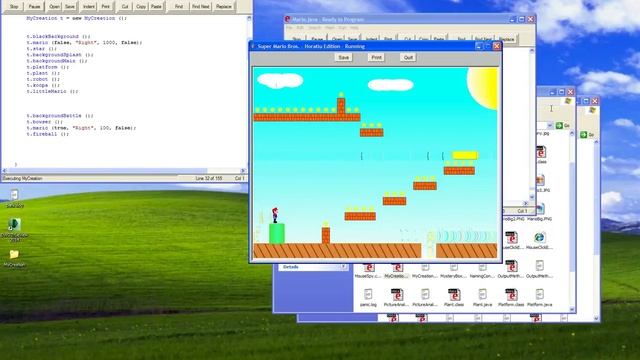Image resolution: width=640 pixels, height=360 pixels.
Task: Click Print button in Super Mario game window
Action: [x=376, y=58]
